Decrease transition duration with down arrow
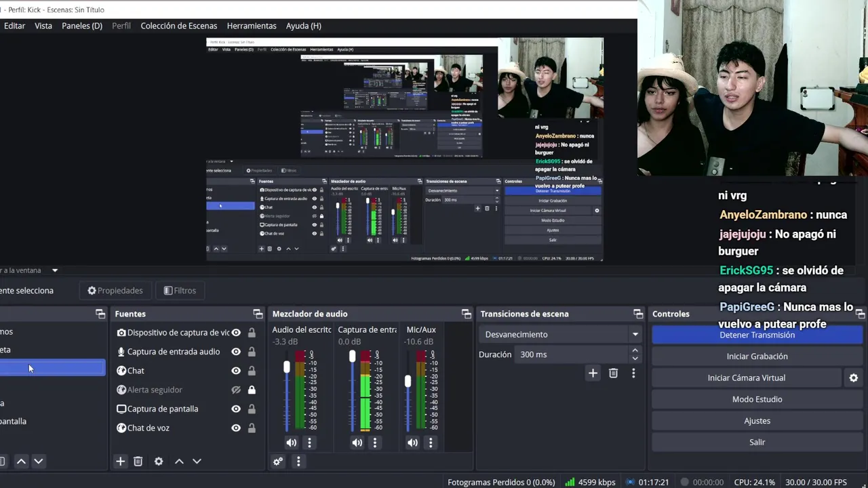 [x=635, y=359]
